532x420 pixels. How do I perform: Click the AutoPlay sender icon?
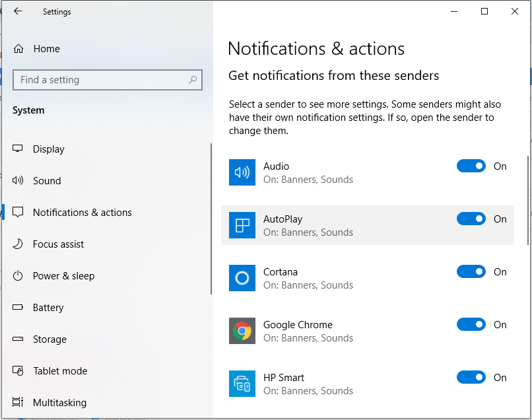tap(242, 225)
